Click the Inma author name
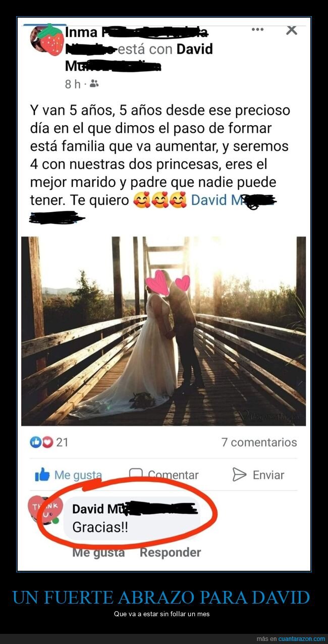Screen dimensions: 328x644 (81, 32)
